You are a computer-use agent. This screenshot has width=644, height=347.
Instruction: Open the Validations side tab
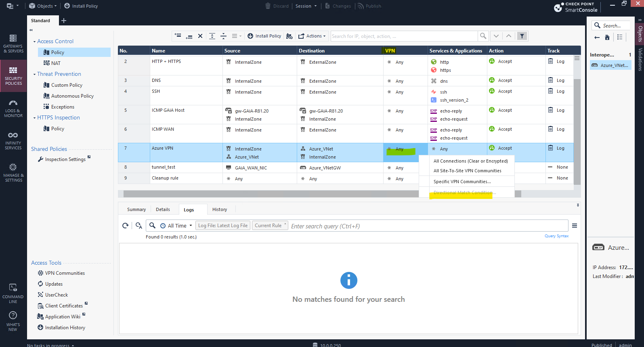[640, 59]
